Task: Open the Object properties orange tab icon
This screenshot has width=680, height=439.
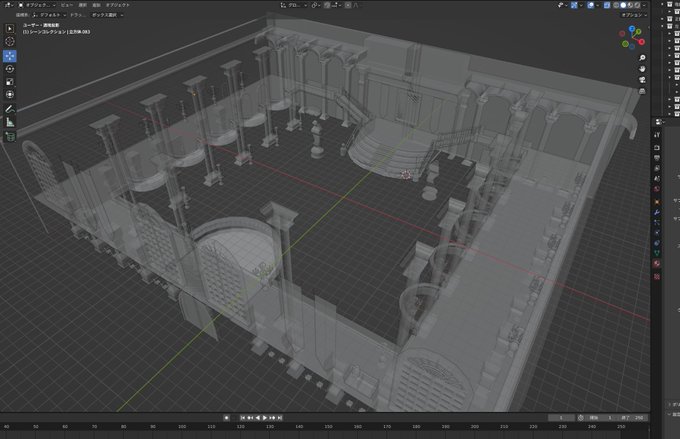Action: pos(657,202)
